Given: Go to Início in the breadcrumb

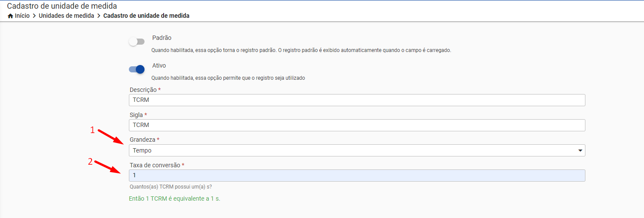Looking at the screenshot, I should [x=22, y=16].
